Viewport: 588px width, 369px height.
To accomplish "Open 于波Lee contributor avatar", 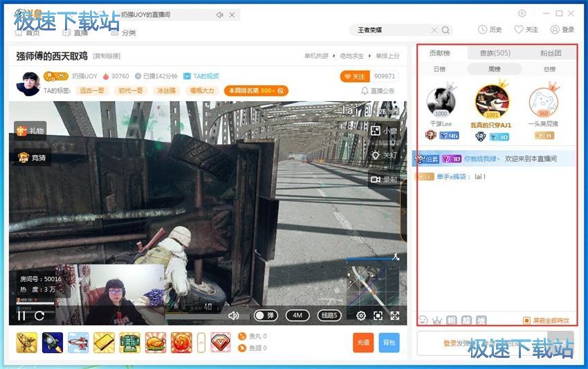I will coord(441,102).
